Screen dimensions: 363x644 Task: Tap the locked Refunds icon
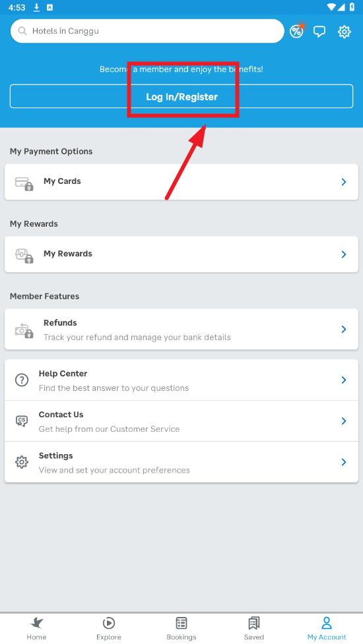pyautogui.click(x=24, y=331)
